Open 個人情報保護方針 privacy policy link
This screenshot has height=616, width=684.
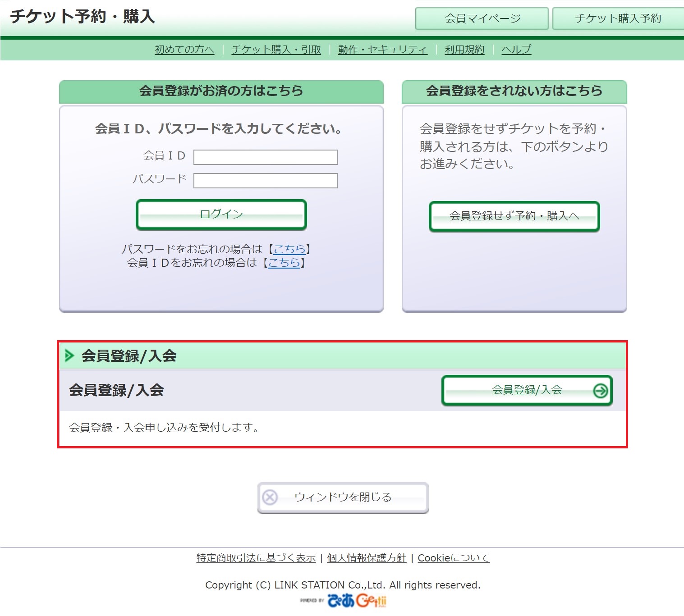[x=367, y=558]
